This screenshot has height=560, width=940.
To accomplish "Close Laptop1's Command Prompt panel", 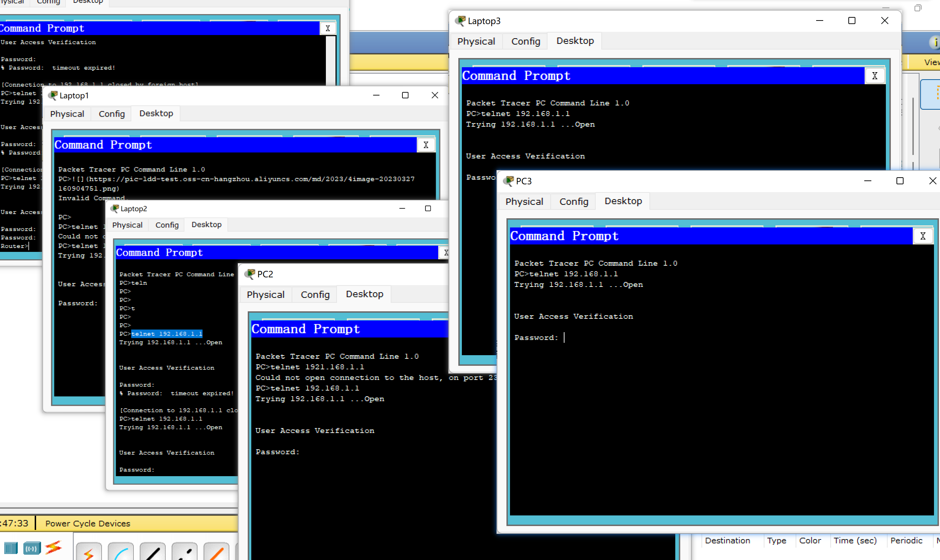I will pos(425,145).
